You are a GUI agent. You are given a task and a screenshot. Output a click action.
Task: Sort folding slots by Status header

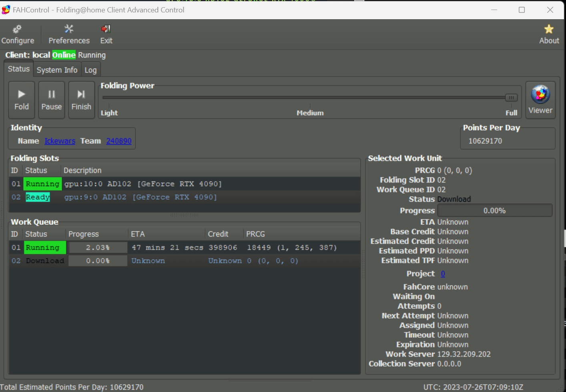[x=42, y=170]
